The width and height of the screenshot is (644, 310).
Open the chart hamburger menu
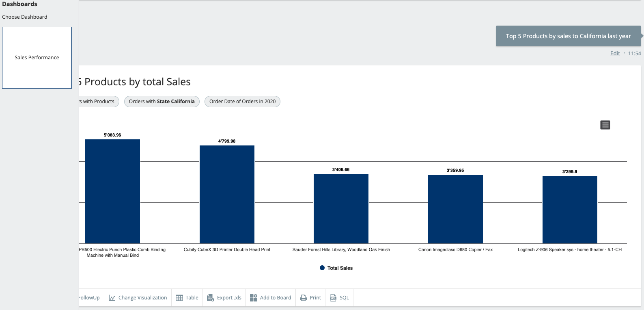pyautogui.click(x=605, y=125)
